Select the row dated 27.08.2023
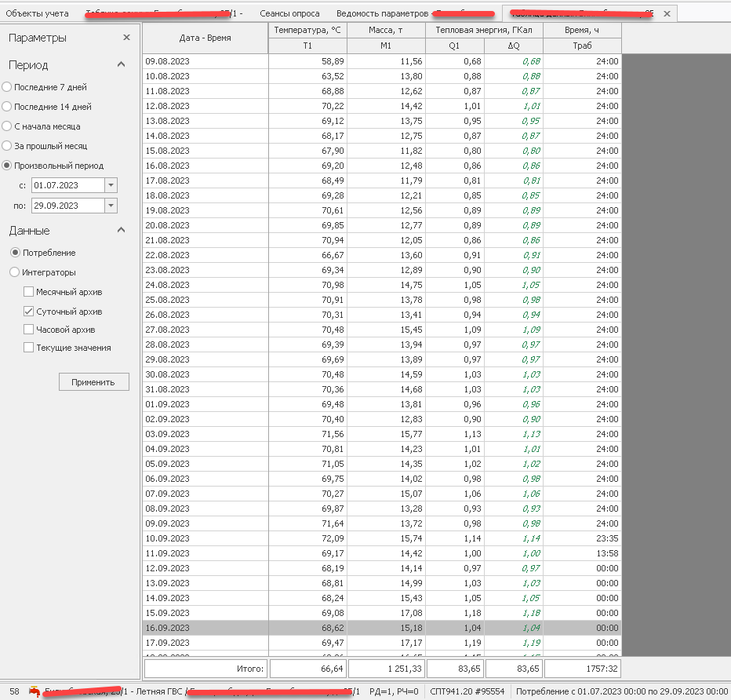 click(x=382, y=330)
